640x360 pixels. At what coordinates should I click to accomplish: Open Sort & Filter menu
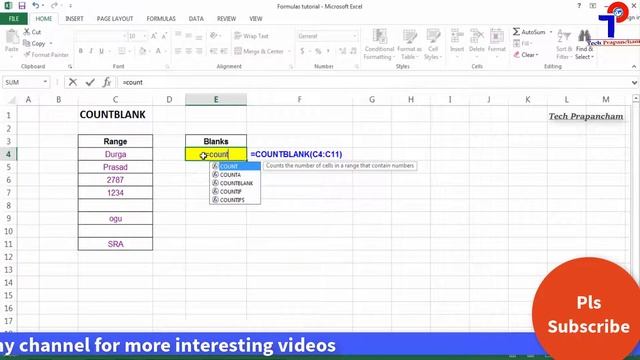(564, 44)
